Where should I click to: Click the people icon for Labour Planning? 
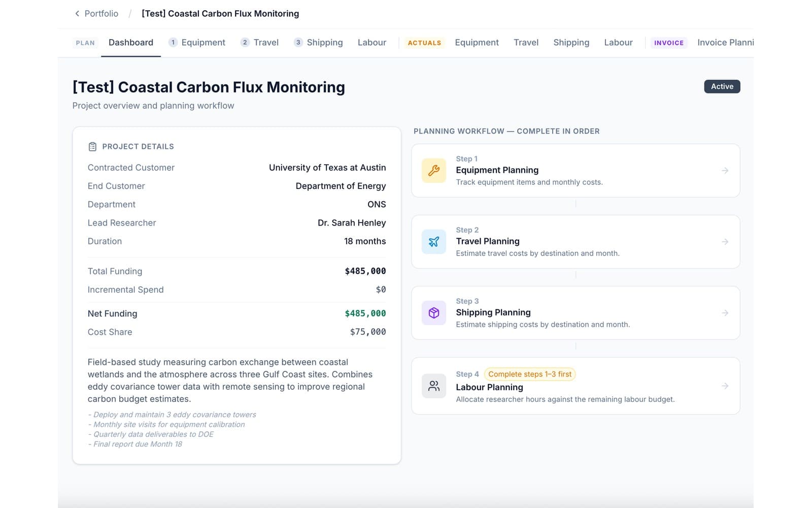point(434,386)
